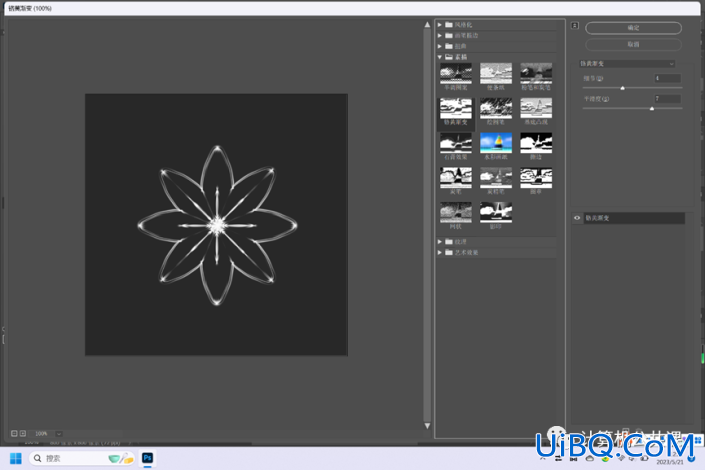
Task: Select the 粉笔和炭笔 (Chalk & Charcoal) filter thumbnail
Action: (x=536, y=73)
